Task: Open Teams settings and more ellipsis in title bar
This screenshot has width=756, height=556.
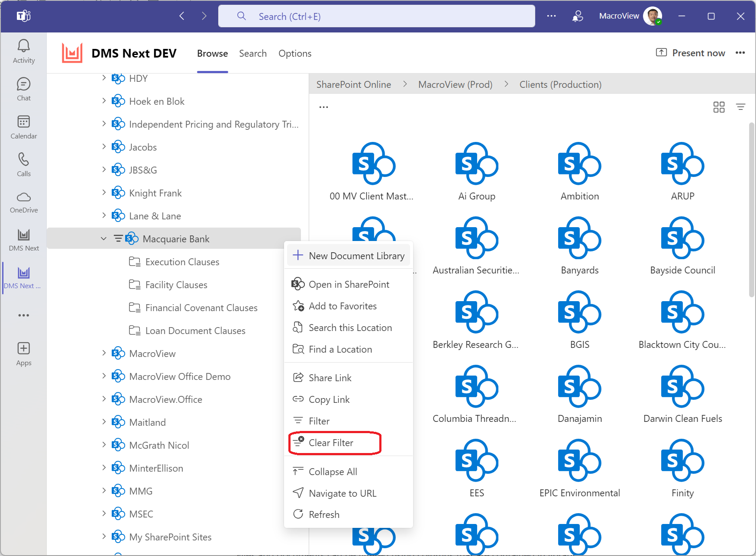Action: [x=551, y=16]
